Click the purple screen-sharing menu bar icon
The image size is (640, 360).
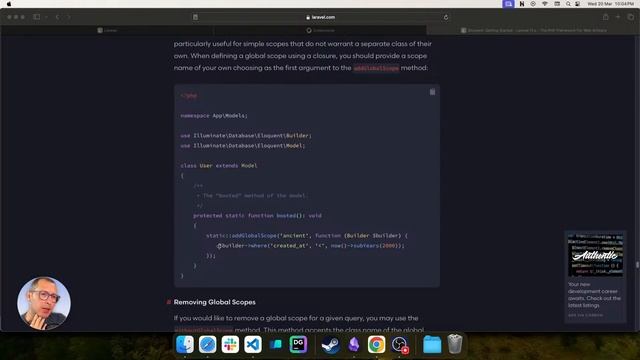coord(508,4)
